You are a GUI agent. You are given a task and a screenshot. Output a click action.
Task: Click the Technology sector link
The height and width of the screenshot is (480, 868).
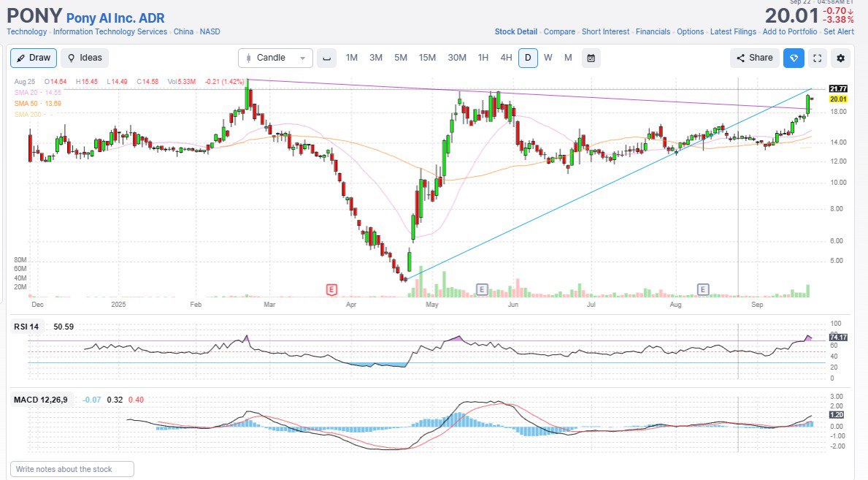tap(26, 31)
